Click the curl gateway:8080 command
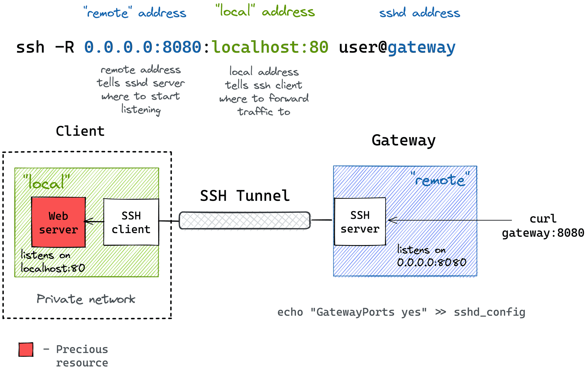The height and width of the screenshot is (372, 588). 543,226
